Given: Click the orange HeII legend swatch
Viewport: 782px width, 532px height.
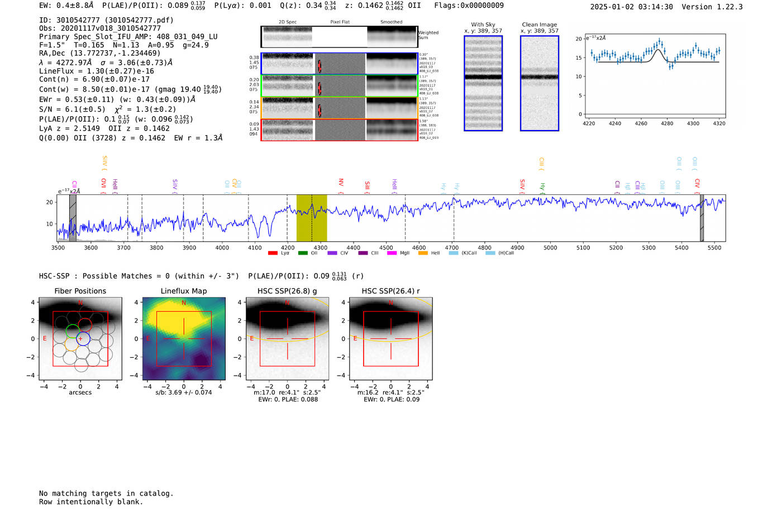Looking at the screenshot, I should click(423, 253).
